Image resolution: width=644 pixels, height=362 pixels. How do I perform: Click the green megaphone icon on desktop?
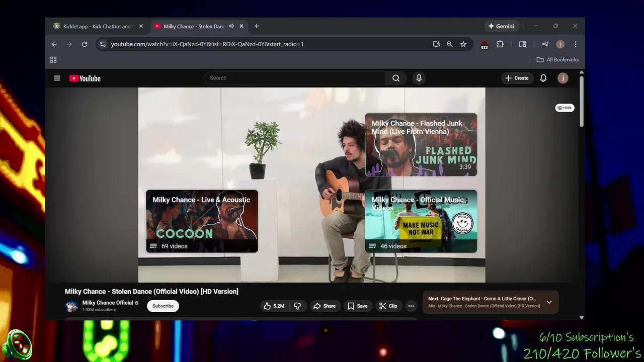[17, 345]
